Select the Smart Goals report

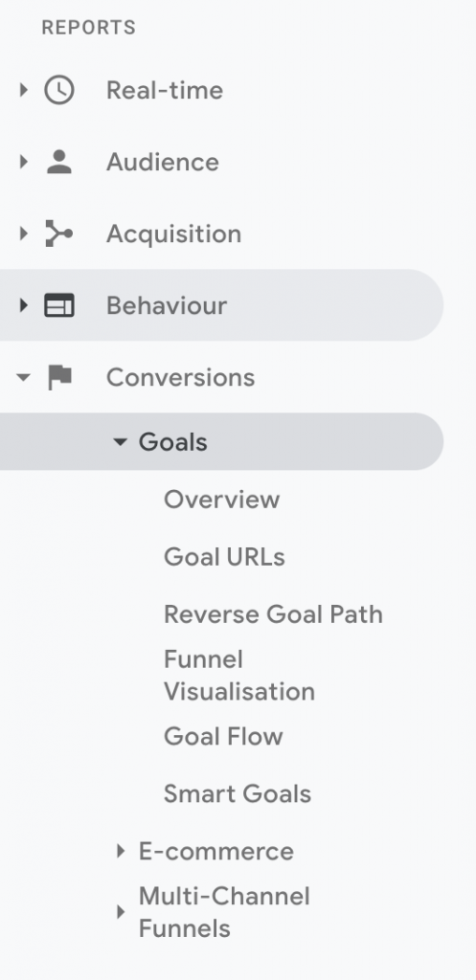point(238,793)
